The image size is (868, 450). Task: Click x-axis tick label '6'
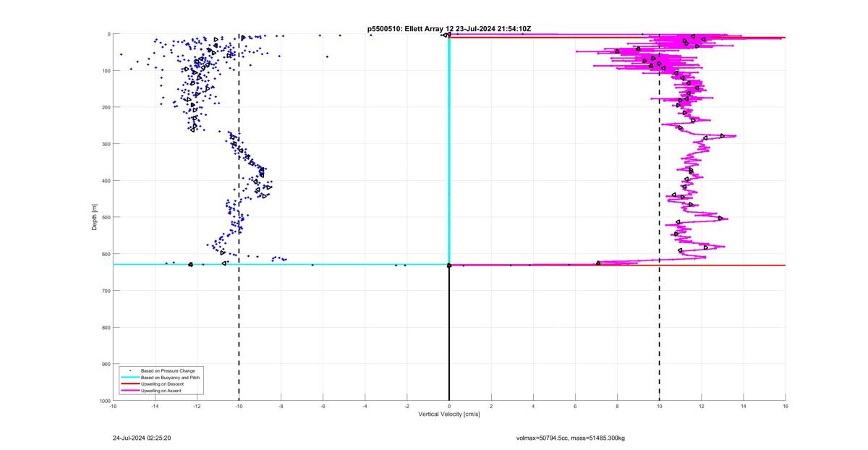(x=575, y=406)
